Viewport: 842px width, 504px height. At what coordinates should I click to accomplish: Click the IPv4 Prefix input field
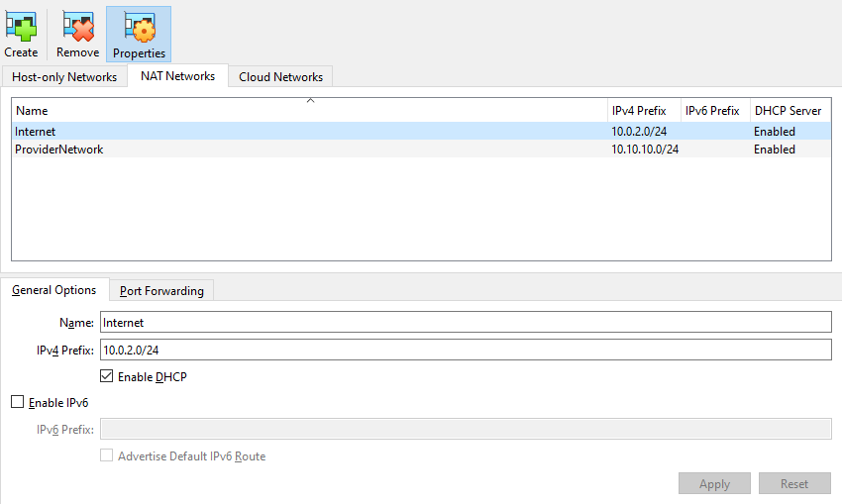466,350
